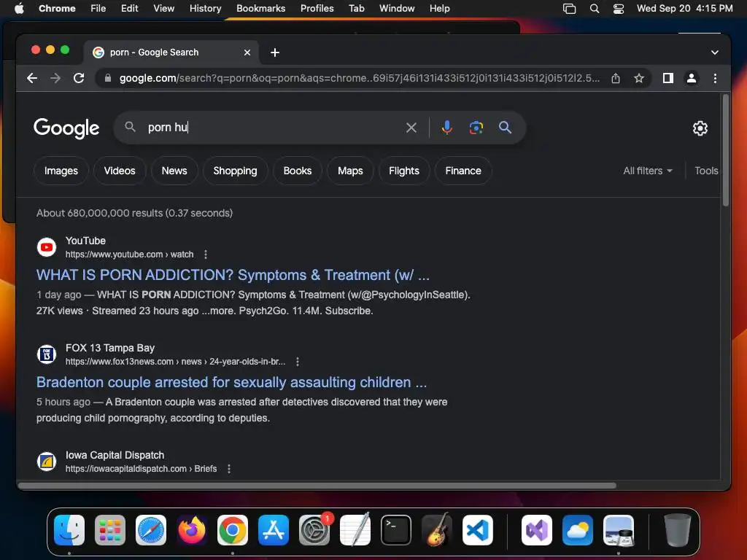Open App Store from the Dock

[x=274, y=530]
